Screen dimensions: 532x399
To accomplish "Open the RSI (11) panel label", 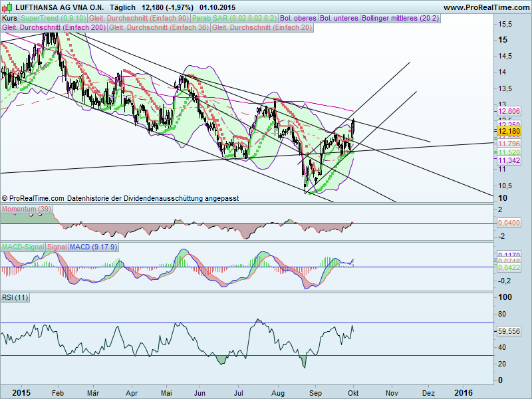I will tap(15, 297).
